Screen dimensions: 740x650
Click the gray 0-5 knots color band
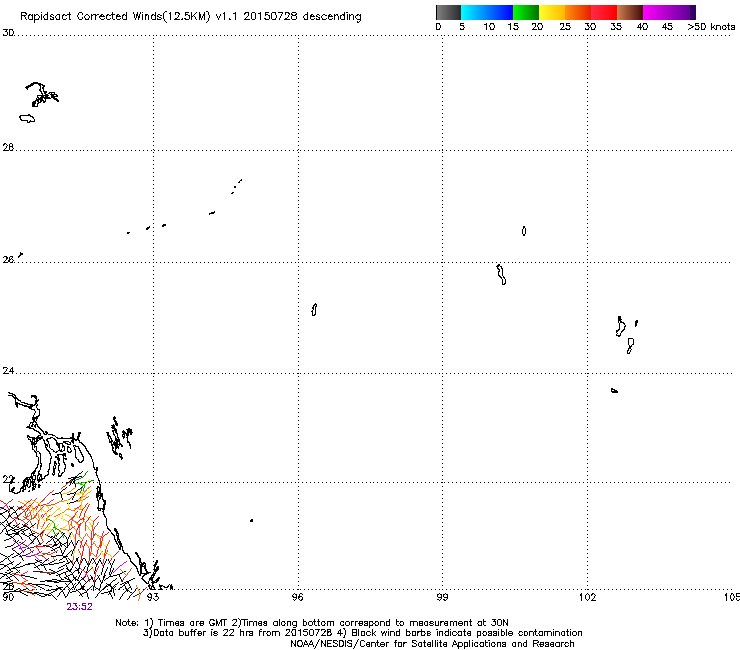448,12
